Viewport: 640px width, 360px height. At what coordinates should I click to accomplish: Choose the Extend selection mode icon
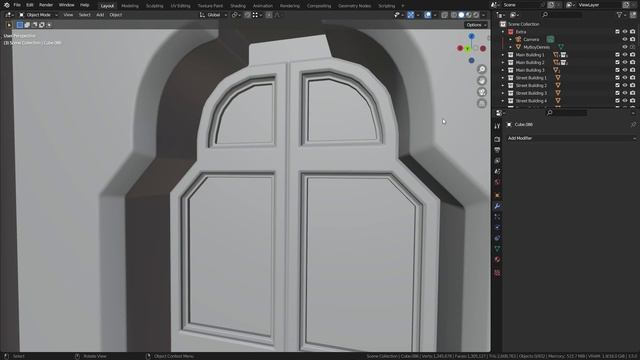(27, 25)
